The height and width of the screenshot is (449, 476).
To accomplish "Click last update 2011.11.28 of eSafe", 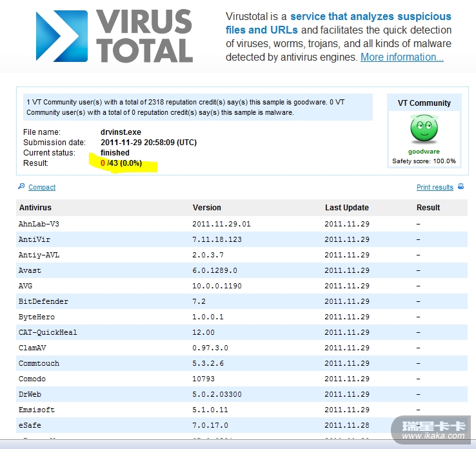I will (347, 425).
